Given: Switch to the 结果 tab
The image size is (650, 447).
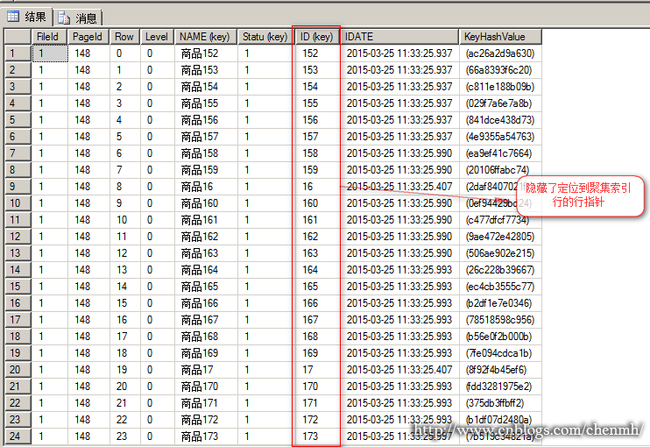Looking at the screenshot, I should click(x=27, y=17).
